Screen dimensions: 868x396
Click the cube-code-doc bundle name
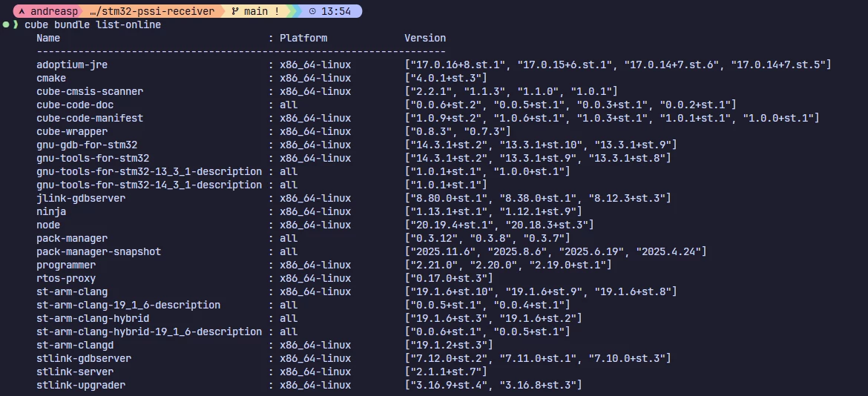[75, 105]
